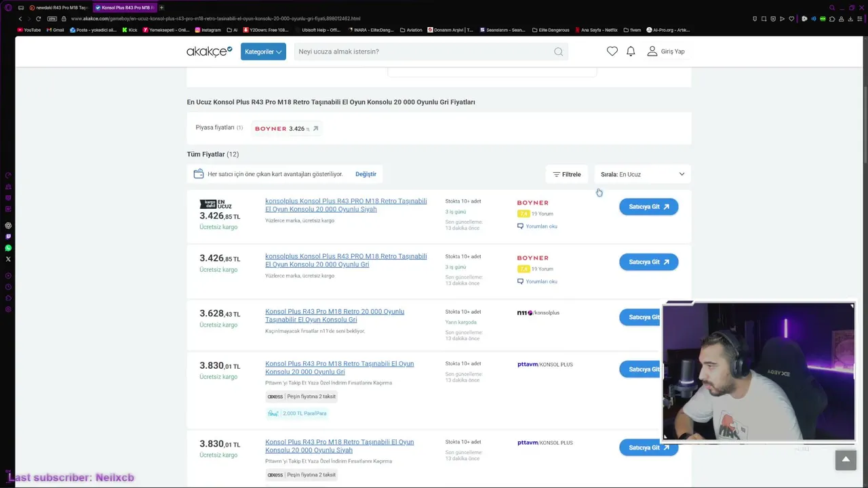Open a new browser tab

coord(161,7)
